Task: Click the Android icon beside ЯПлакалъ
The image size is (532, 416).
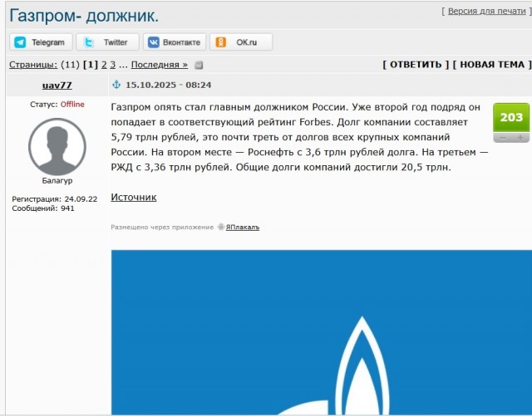Action: pyautogui.click(x=221, y=227)
